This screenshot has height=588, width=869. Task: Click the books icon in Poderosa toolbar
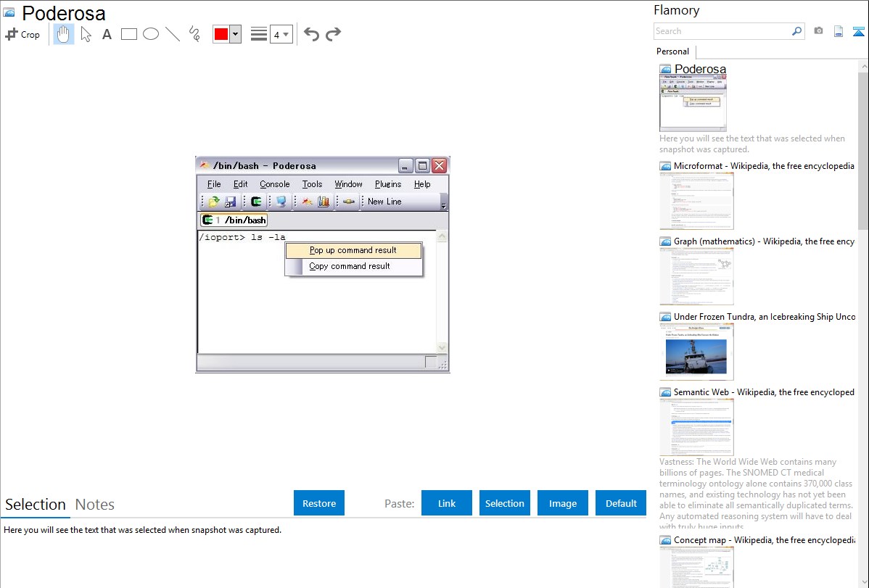[x=324, y=202]
